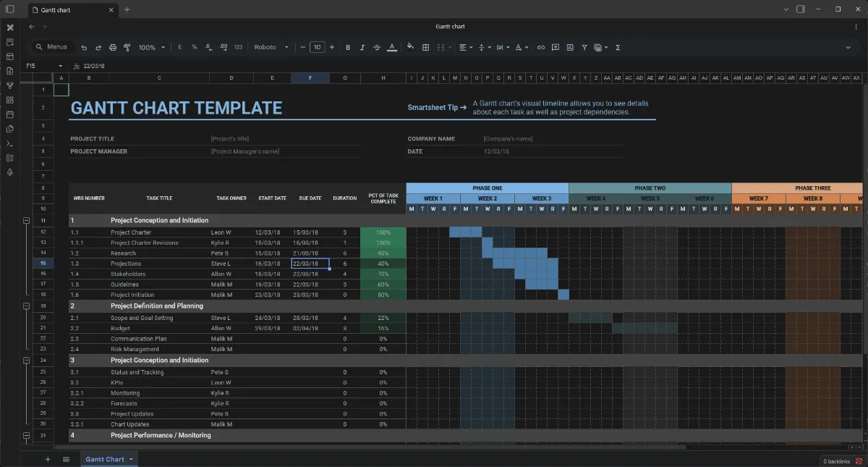Click the copy-files icon in the left ribbon
The height and width of the screenshot is (467, 868).
coord(10,129)
